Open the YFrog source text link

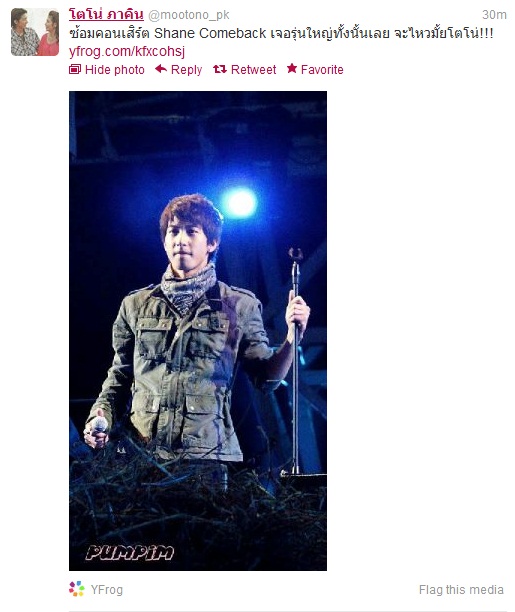click(x=107, y=589)
